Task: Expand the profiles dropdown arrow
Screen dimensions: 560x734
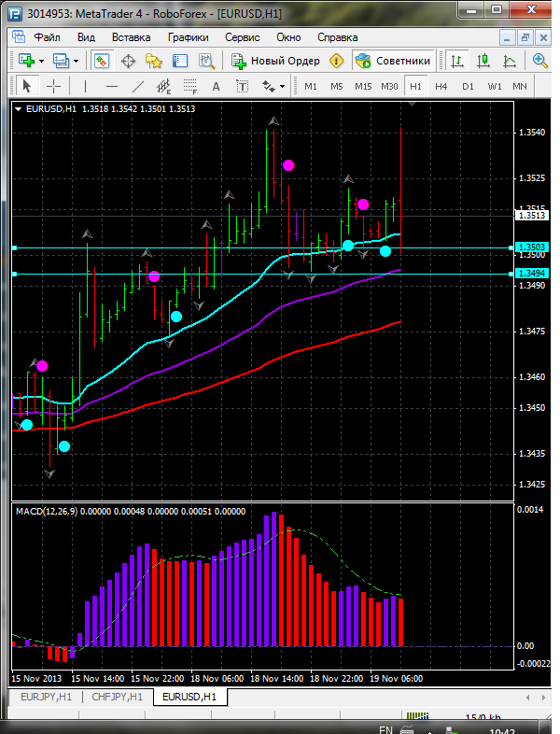Action: tap(76, 61)
